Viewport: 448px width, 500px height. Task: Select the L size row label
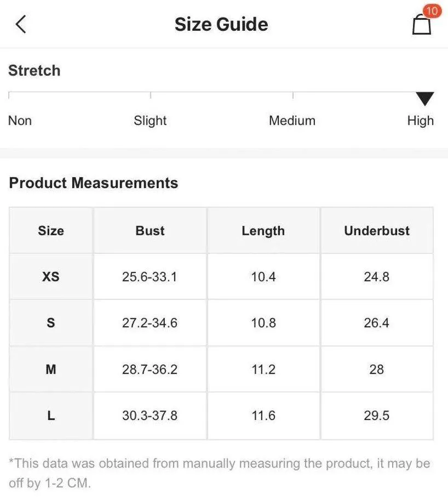(51, 416)
